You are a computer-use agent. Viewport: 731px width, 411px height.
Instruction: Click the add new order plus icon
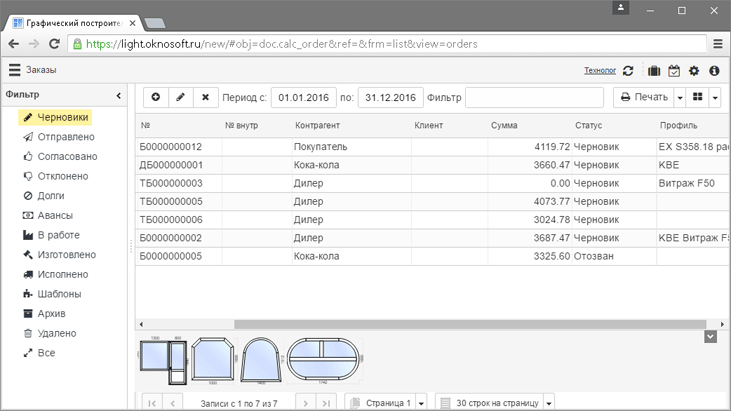point(156,97)
